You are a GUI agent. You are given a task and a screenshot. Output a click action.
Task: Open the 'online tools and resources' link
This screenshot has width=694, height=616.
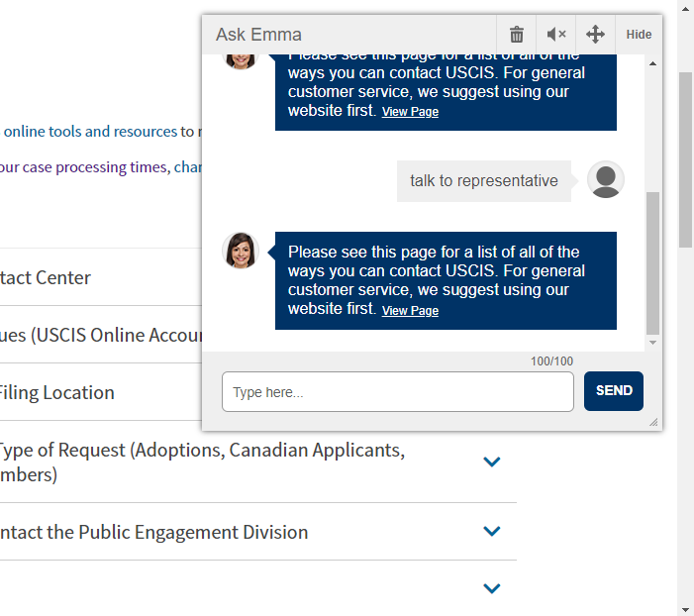90,131
